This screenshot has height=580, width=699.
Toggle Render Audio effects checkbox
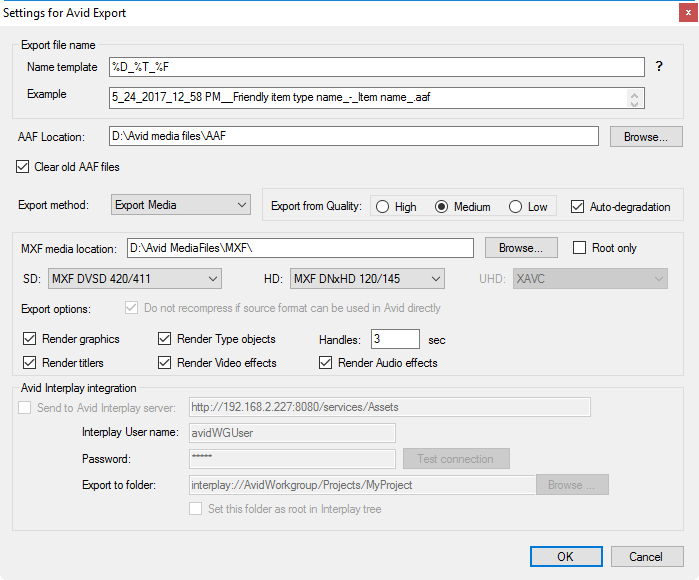(325, 362)
